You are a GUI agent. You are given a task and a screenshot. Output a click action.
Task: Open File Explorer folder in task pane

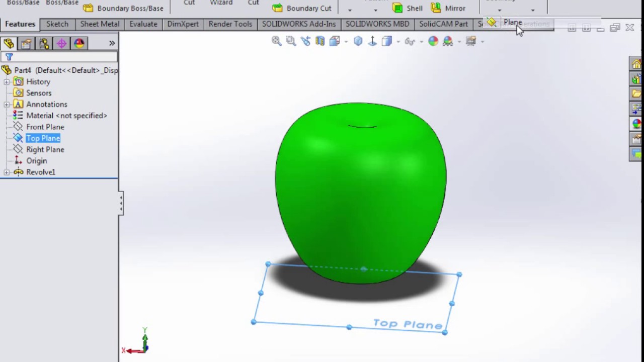coord(636,94)
